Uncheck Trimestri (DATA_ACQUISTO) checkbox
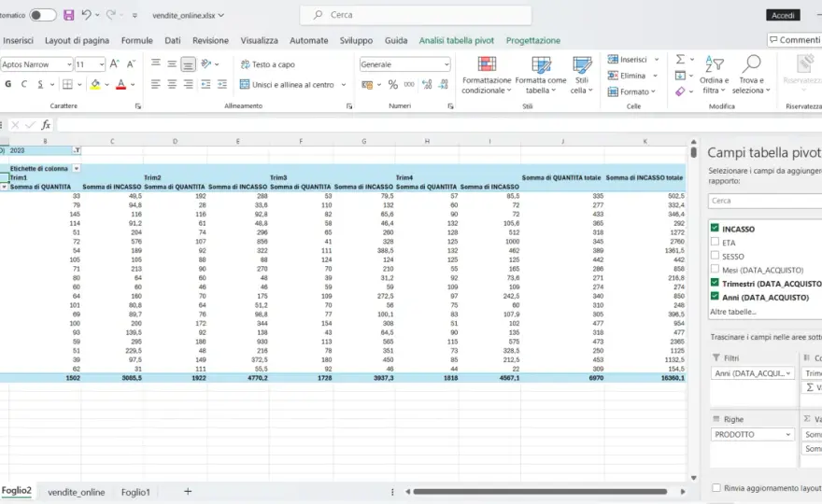 (715, 283)
